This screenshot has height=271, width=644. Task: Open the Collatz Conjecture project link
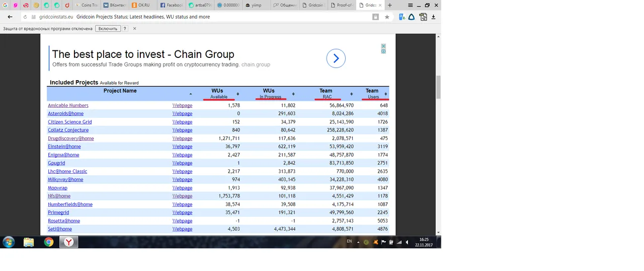tap(68, 130)
